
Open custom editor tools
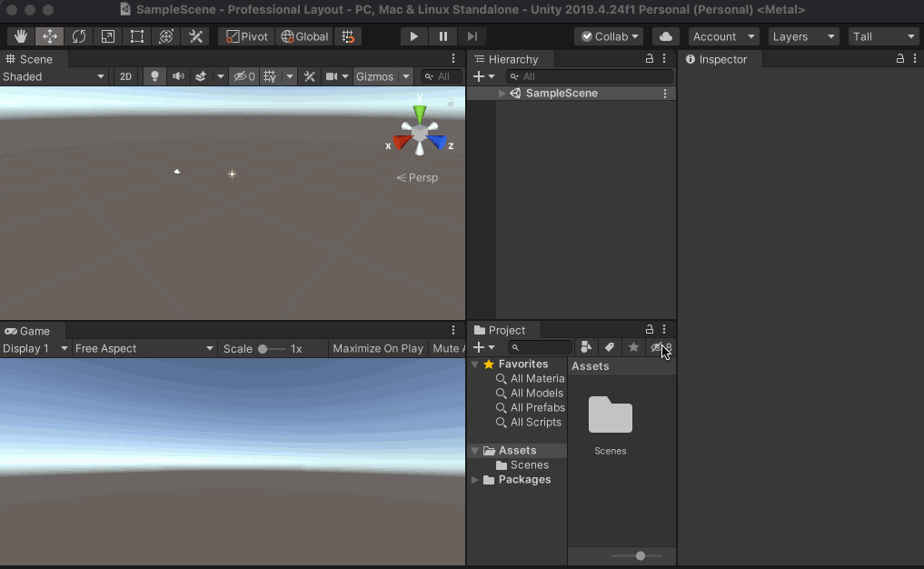195,36
